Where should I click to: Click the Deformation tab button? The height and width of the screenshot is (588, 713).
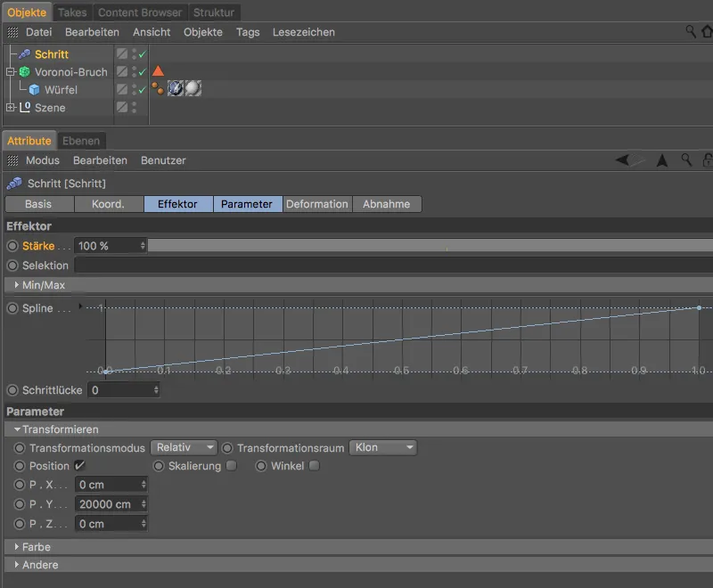tap(316, 204)
